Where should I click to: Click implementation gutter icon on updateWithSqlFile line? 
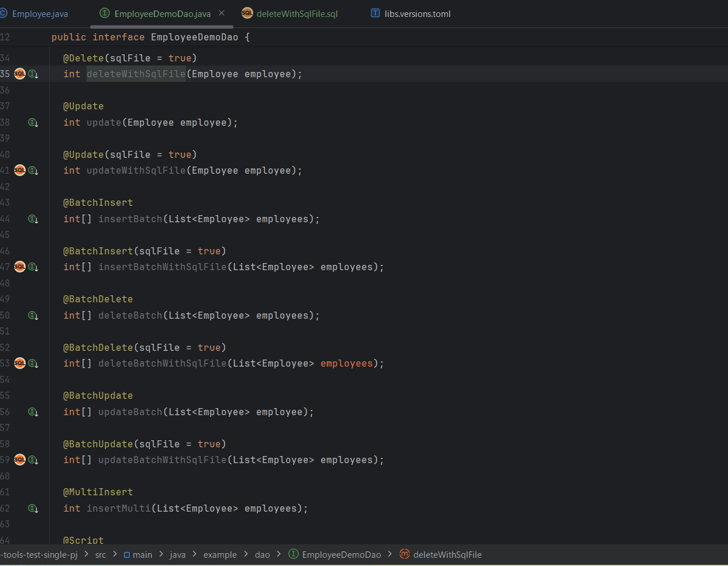[x=33, y=170]
